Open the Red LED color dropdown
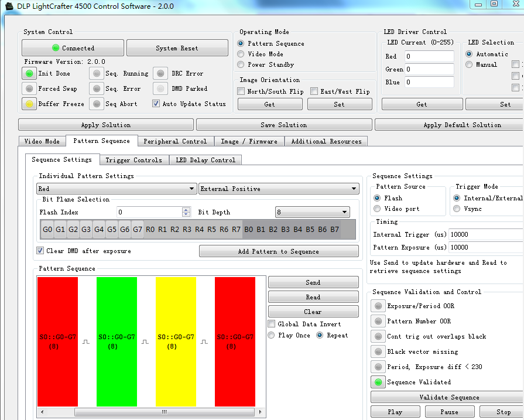Viewport: 524px width, 420px height. coord(116,189)
